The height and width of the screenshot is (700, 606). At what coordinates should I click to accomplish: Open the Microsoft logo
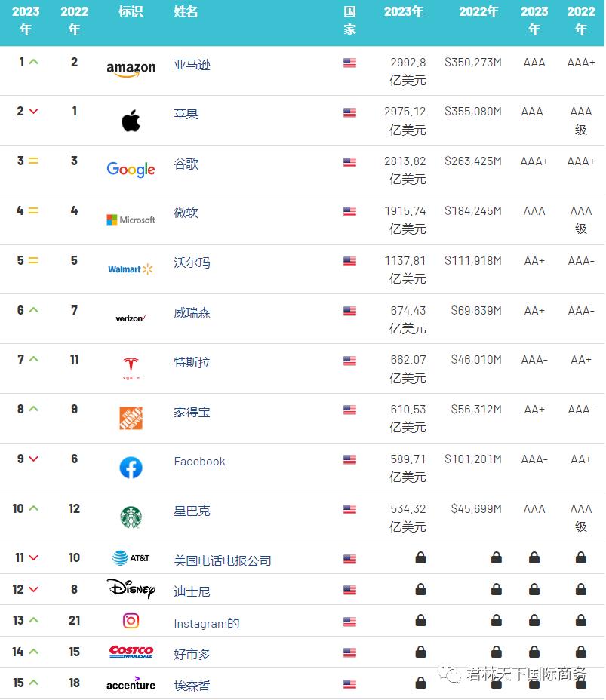pos(130,220)
